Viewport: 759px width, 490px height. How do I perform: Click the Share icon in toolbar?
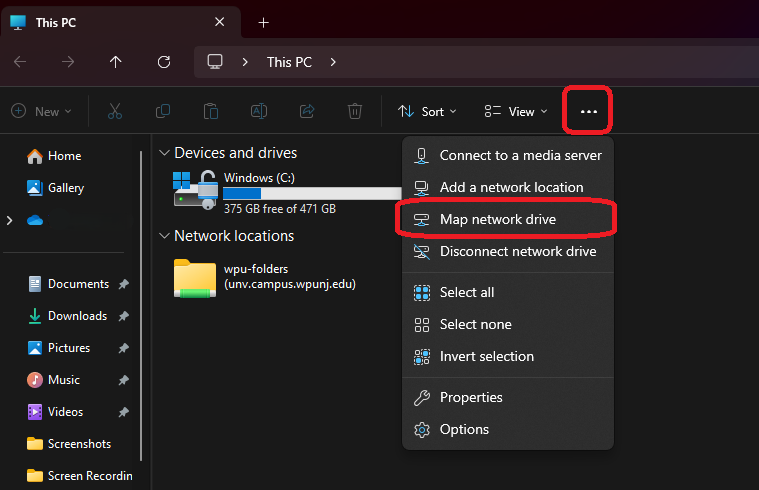[307, 111]
